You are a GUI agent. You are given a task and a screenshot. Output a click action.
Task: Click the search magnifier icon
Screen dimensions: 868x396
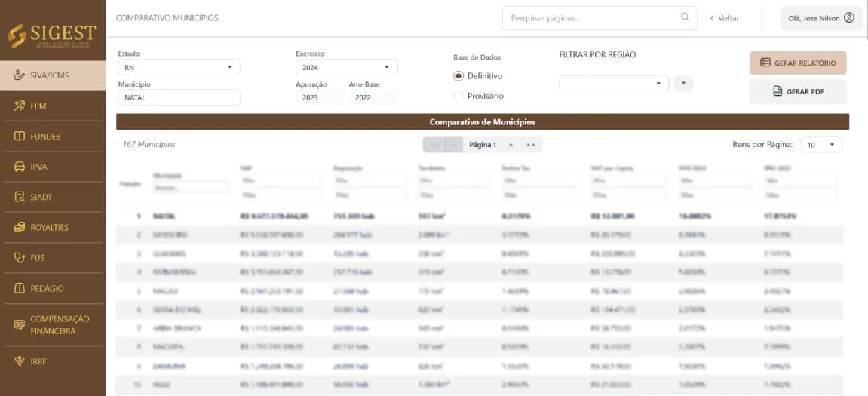tap(685, 17)
